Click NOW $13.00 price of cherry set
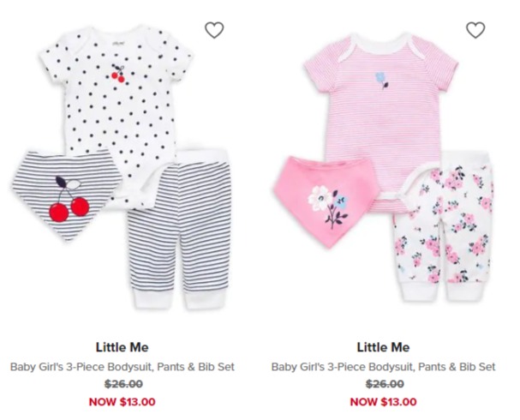The width and height of the screenshot is (520, 420). point(122,402)
